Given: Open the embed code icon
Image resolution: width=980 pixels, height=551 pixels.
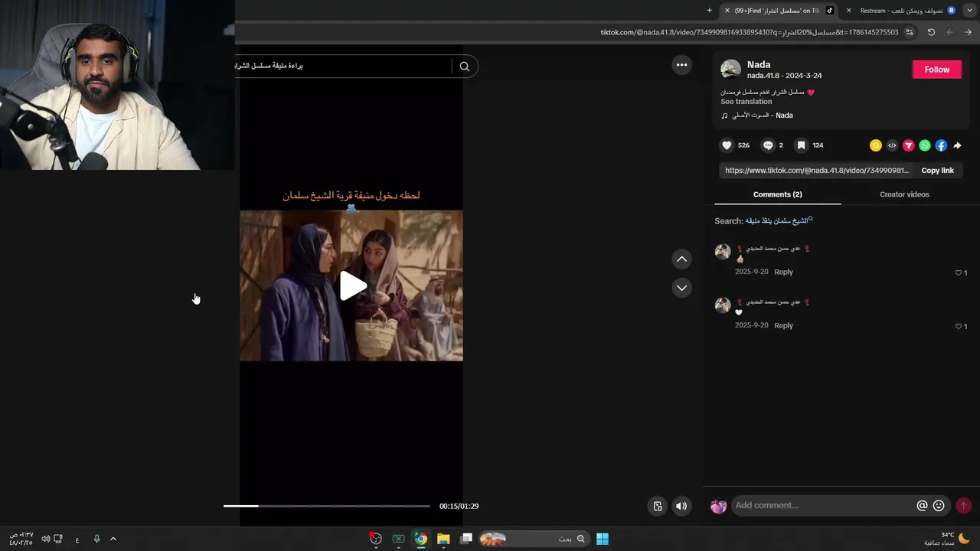Looking at the screenshot, I should (892, 145).
